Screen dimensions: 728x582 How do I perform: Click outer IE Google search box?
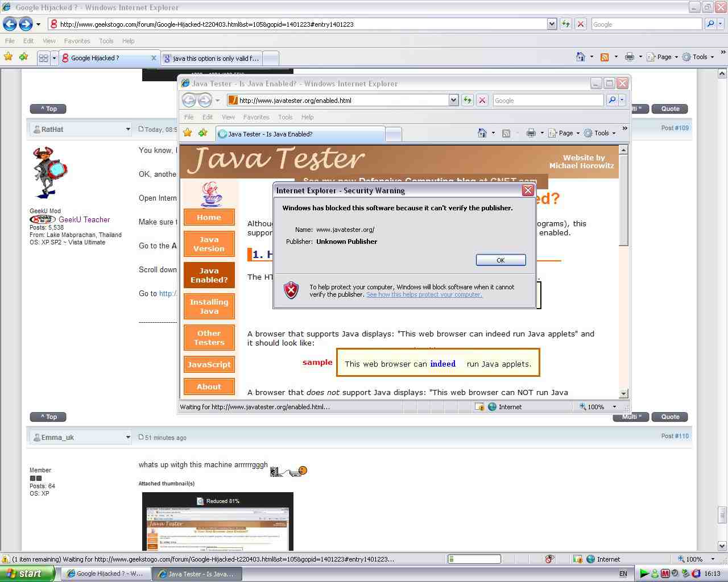pyautogui.click(x=646, y=24)
